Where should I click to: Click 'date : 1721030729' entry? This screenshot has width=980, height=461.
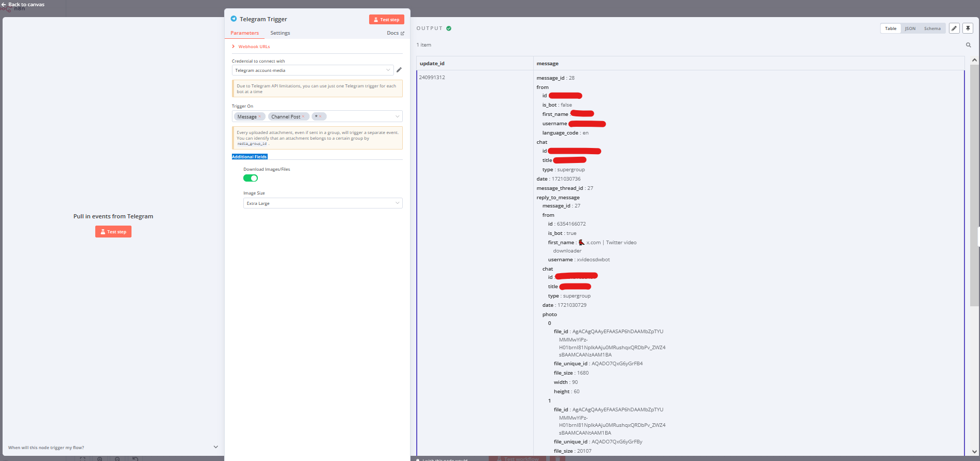pos(564,305)
